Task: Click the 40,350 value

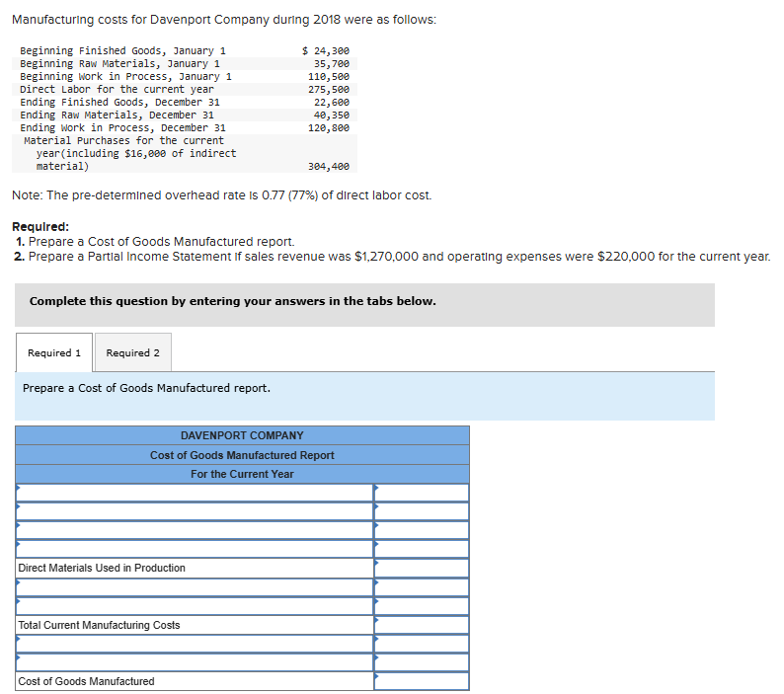Action: (x=332, y=115)
